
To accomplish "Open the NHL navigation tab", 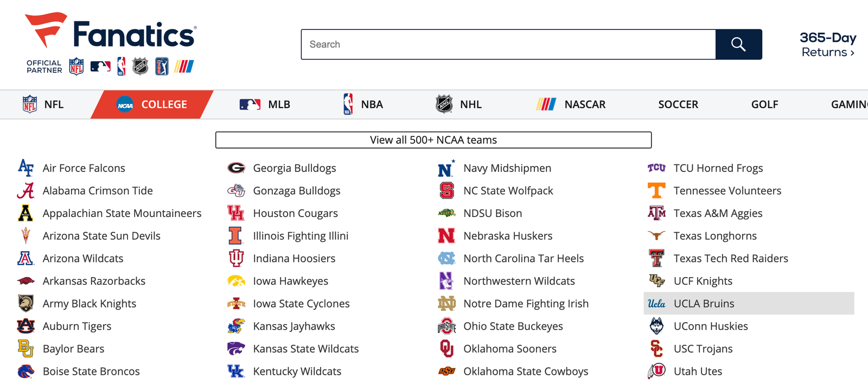I will tap(459, 105).
